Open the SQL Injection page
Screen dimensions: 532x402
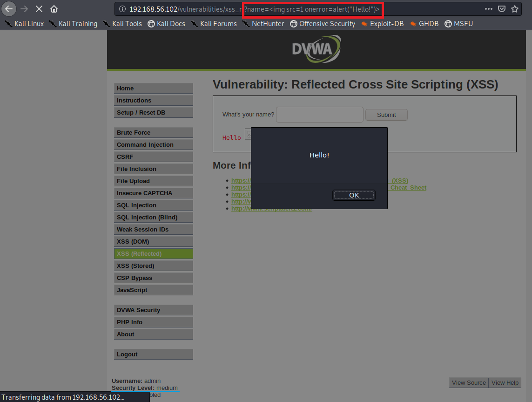point(153,205)
